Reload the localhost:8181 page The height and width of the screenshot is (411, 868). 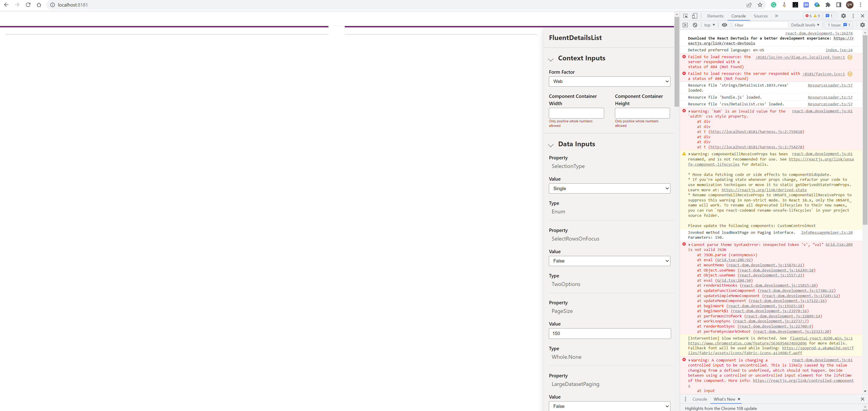pyautogui.click(x=28, y=5)
